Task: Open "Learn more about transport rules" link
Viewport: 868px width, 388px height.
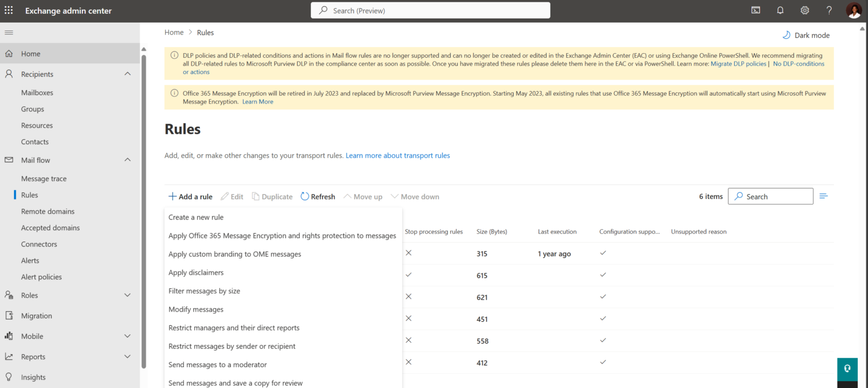Action: click(x=398, y=155)
